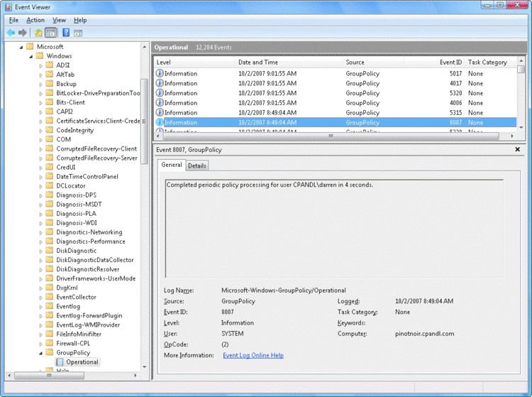Click the DCLocator folder icon
The image size is (532, 397).
(x=50, y=186)
